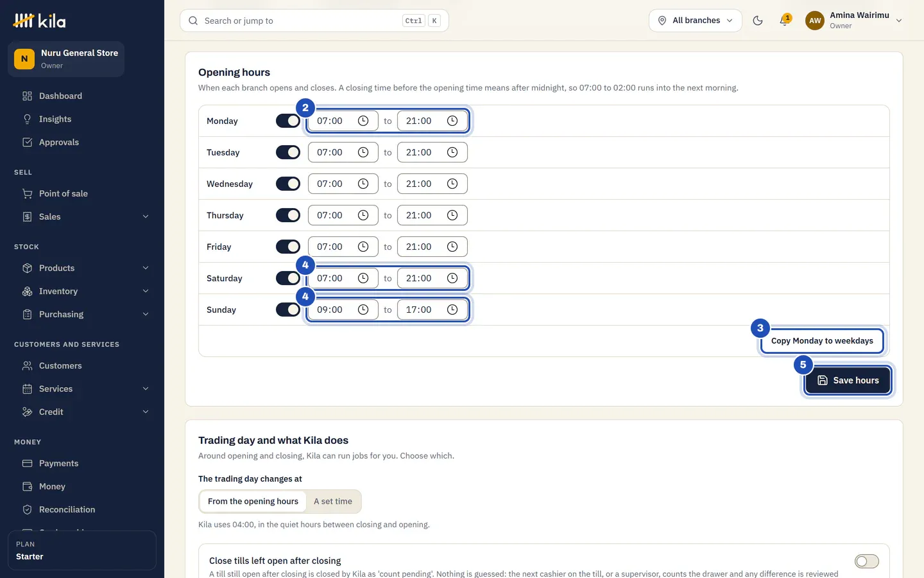Expand the Sales submenu chevron

click(146, 216)
